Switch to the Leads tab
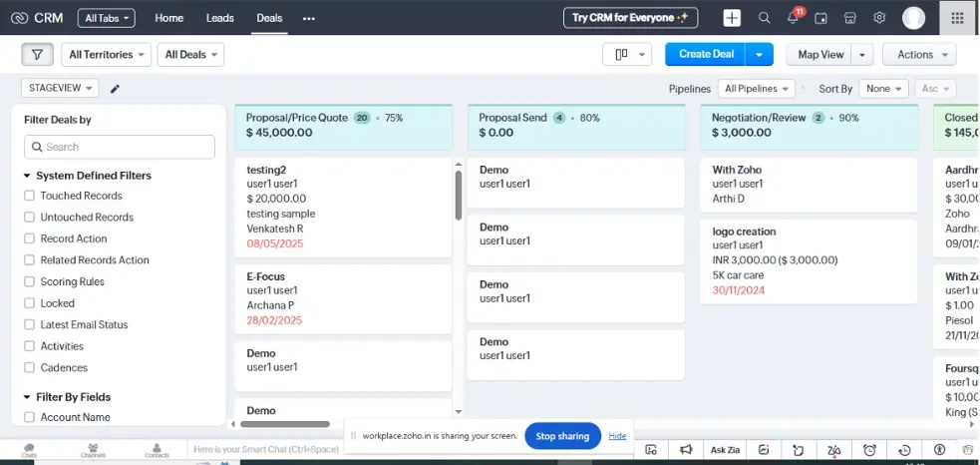The image size is (980, 465). tap(219, 18)
